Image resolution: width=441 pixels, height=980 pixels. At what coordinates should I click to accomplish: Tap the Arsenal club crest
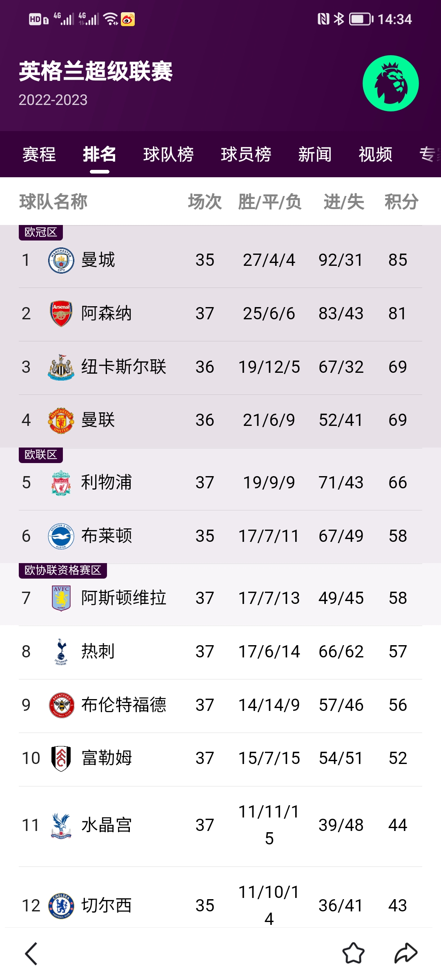pyautogui.click(x=61, y=314)
